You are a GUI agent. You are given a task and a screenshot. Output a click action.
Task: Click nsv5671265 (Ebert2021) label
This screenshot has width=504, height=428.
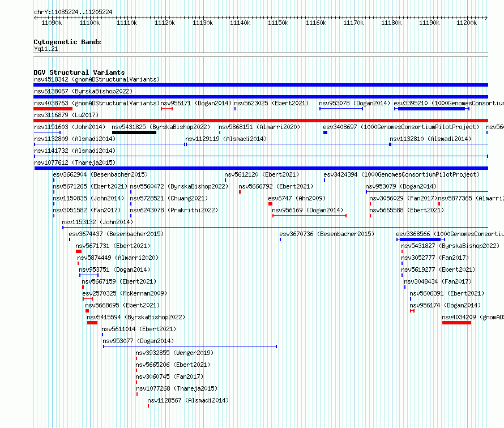coord(90,186)
